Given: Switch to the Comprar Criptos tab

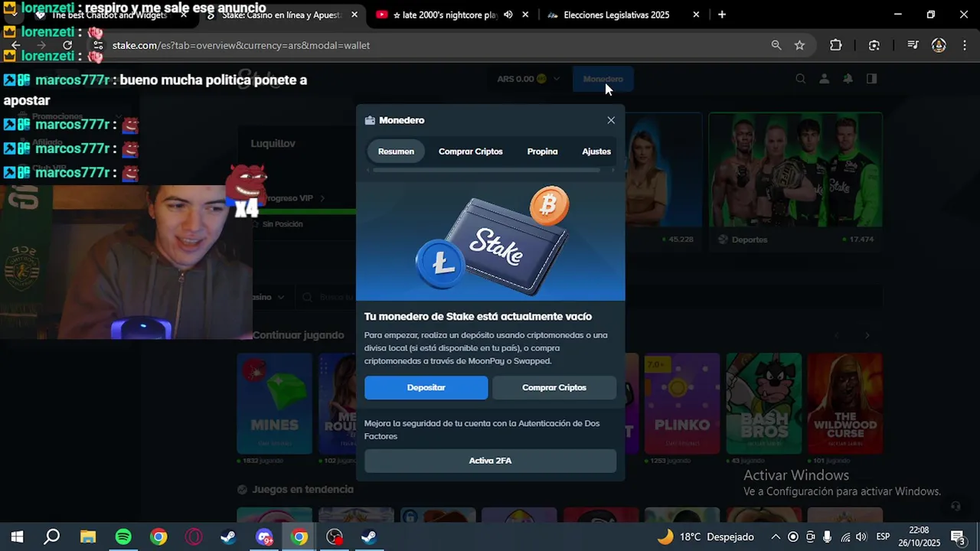Looking at the screenshot, I should 471,152.
